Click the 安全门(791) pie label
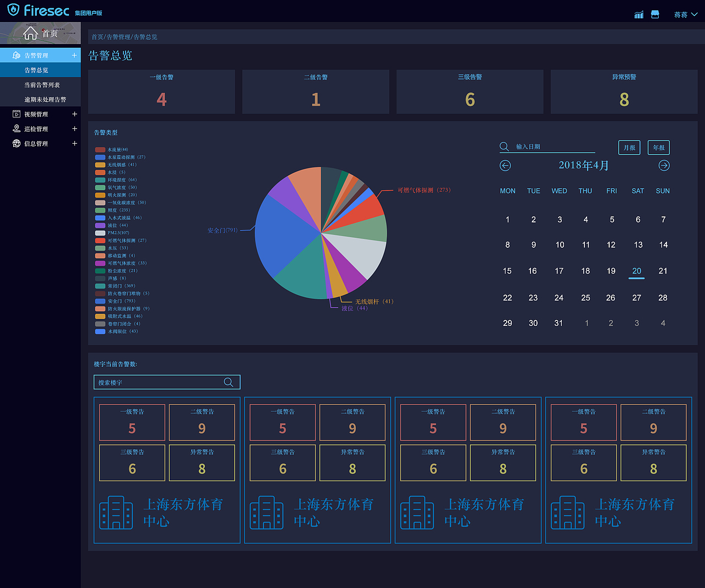 (223, 230)
